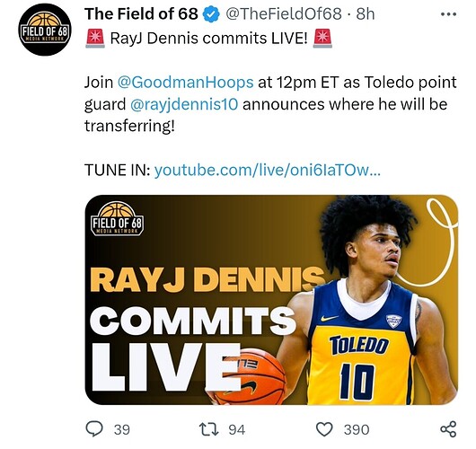Open the youtube.com/live link

point(267,170)
